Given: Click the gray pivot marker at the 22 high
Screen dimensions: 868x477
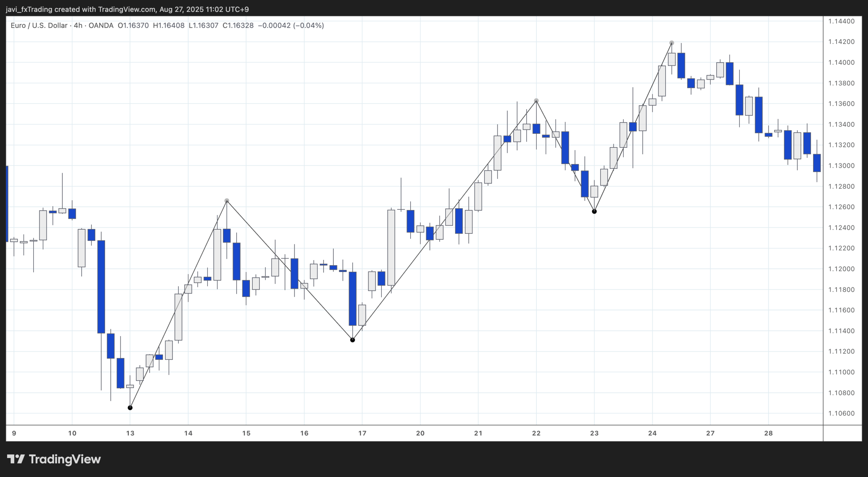Looking at the screenshot, I should [x=536, y=101].
